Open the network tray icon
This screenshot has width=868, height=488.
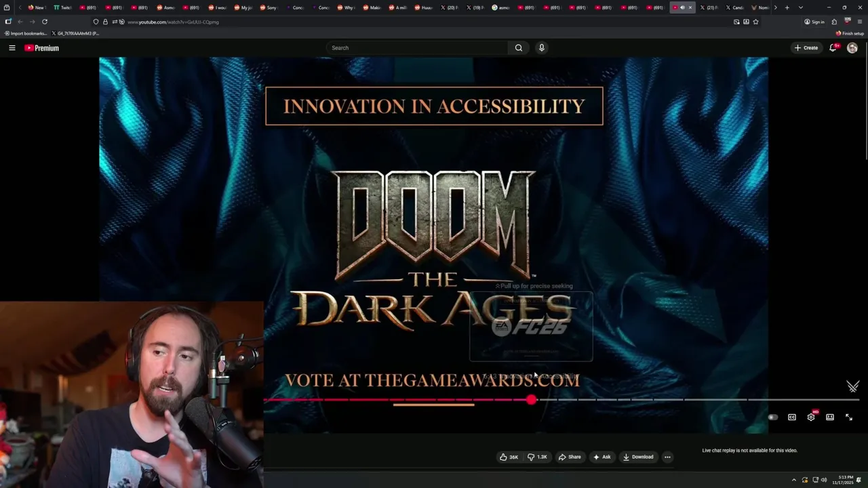815,480
